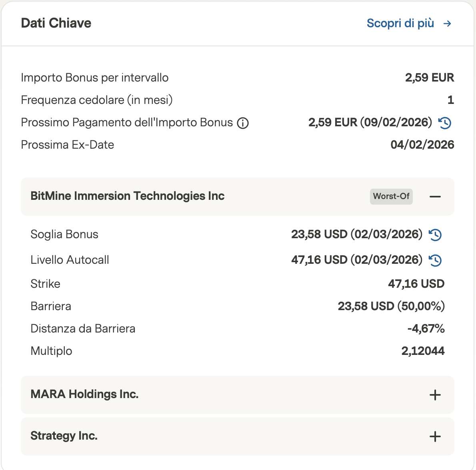Click the Worst-Of badge
Viewport: 476px width, 470px height.
coord(391,196)
